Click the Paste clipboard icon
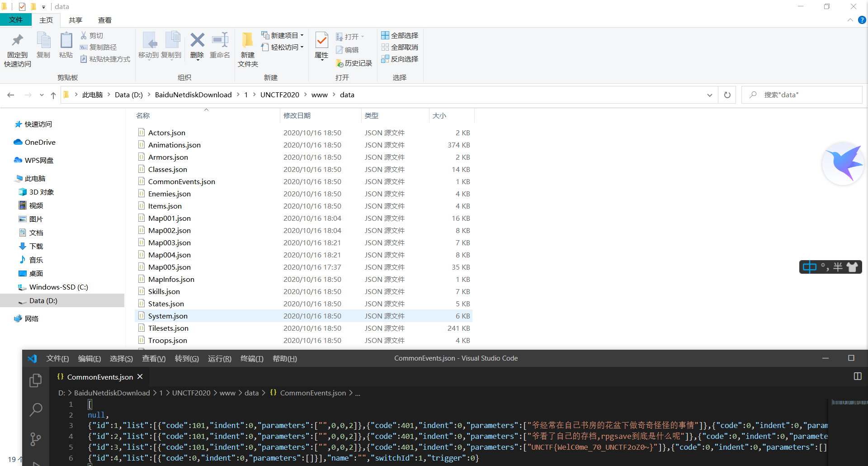This screenshot has height=466, width=868. (x=66, y=45)
